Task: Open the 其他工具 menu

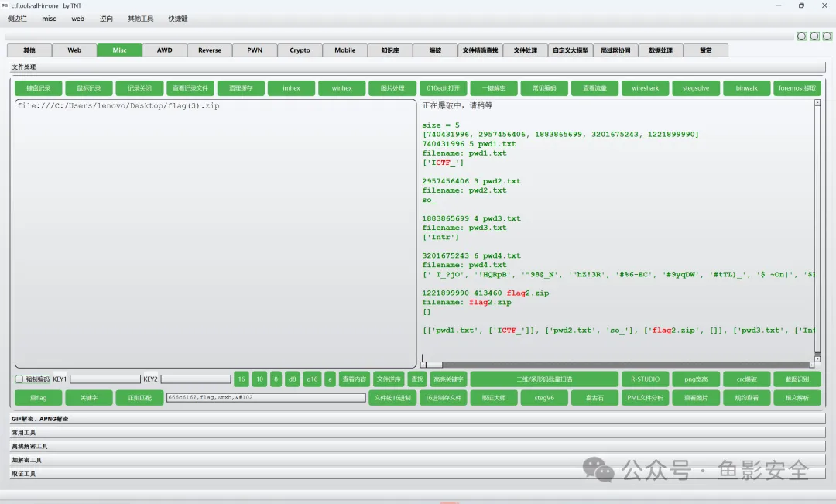Action: click(140, 19)
